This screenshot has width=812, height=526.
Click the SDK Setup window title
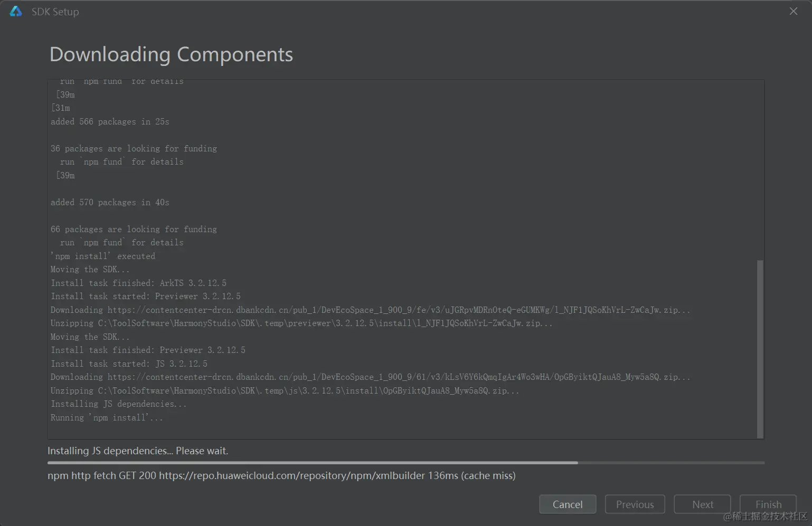(x=55, y=12)
